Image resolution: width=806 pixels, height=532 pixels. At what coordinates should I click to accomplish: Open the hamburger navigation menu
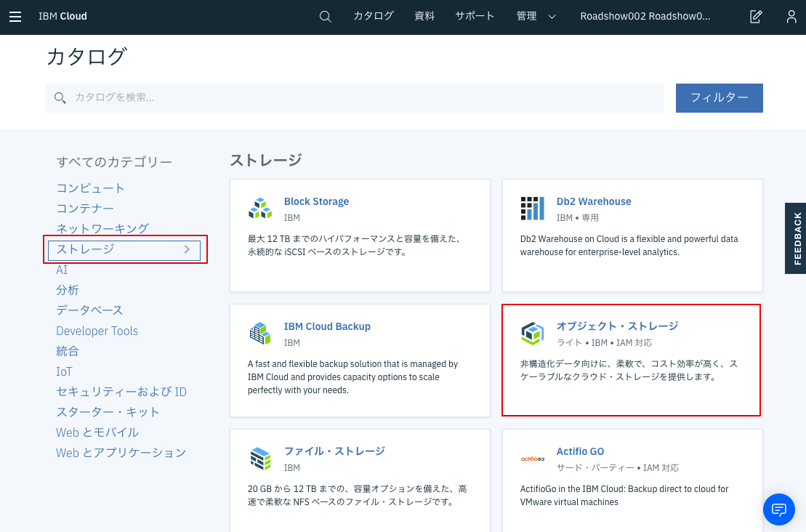point(15,17)
